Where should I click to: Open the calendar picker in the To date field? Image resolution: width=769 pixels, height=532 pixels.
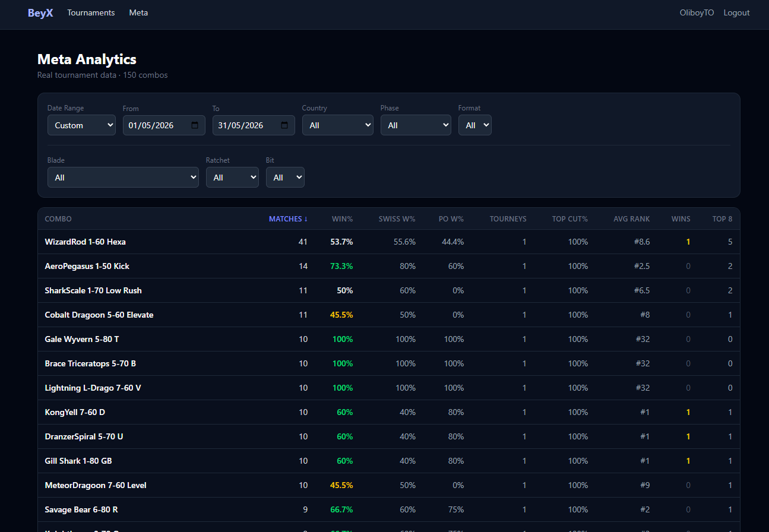[x=284, y=125]
